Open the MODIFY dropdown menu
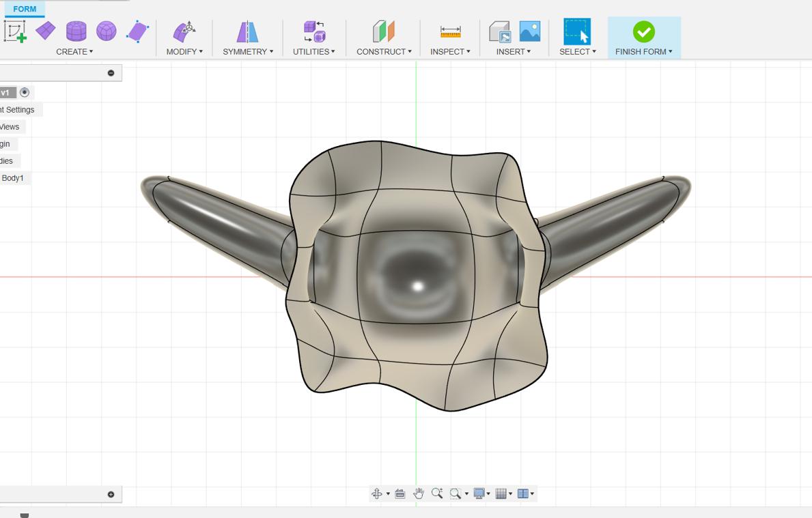Image resolution: width=812 pixels, height=518 pixels. pos(184,52)
